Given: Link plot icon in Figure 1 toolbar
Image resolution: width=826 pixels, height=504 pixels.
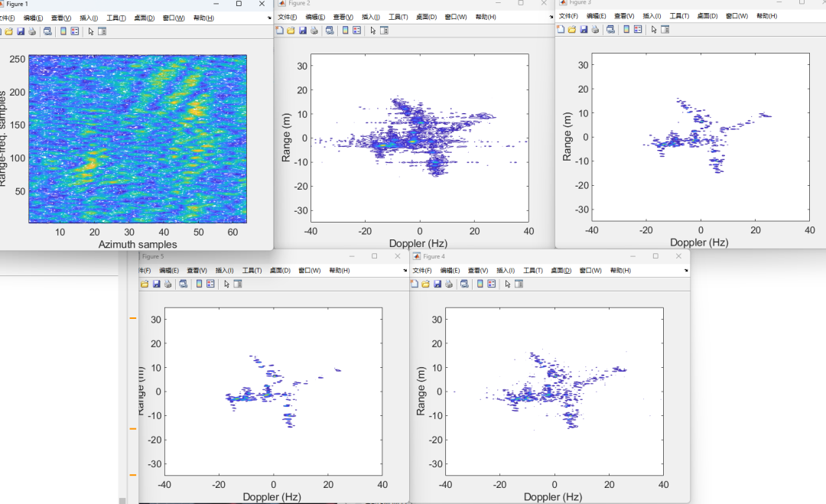Looking at the screenshot, I should click(x=47, y=31).
